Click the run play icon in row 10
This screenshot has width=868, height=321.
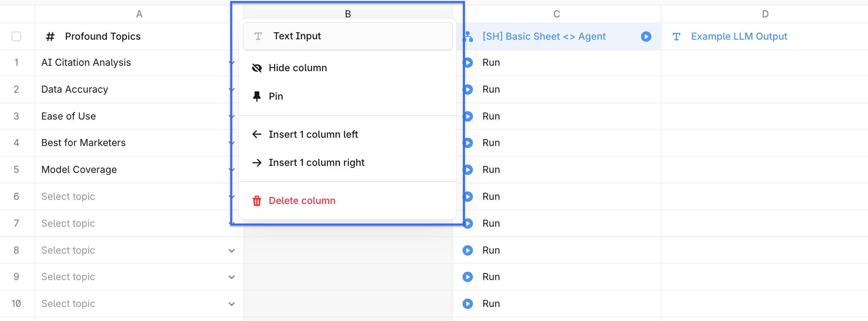coord(468,304)
